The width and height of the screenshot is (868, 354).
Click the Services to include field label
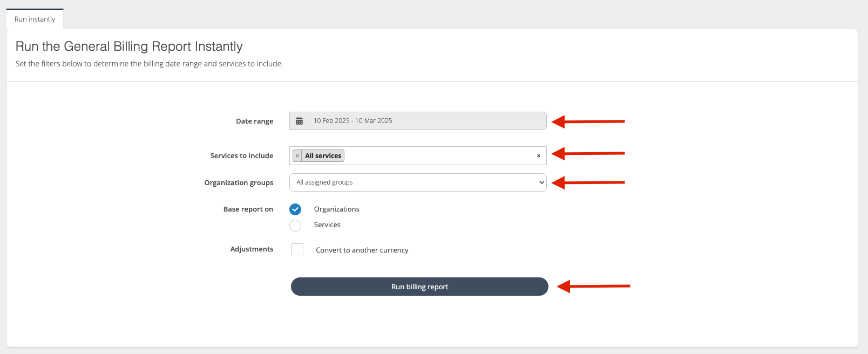tap(241, 156)
